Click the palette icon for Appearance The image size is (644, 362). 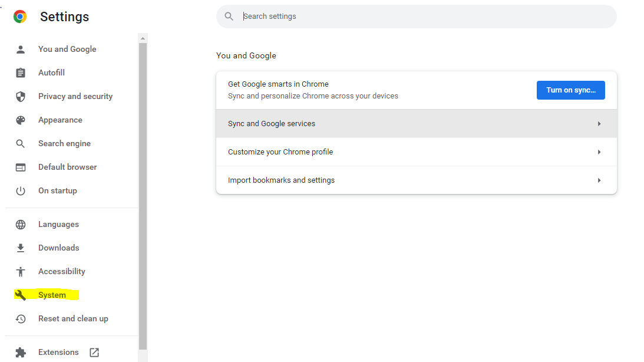[x=21, y=120]
